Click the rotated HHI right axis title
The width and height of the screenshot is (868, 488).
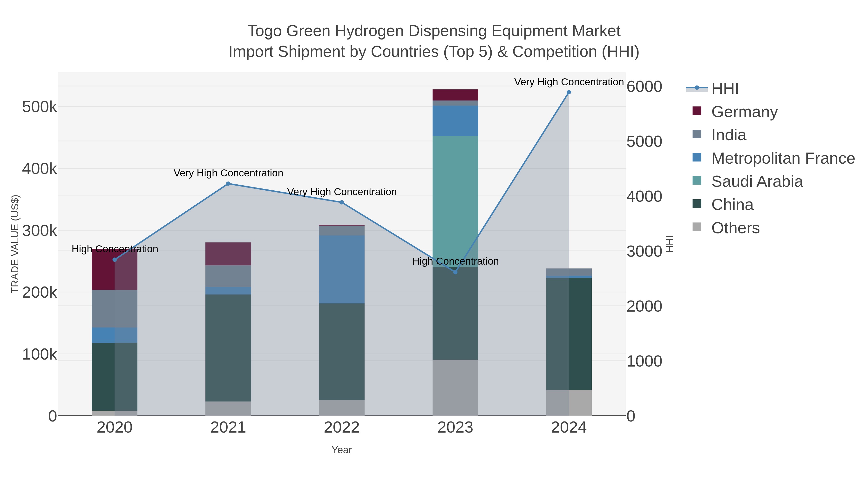point(670,244)
